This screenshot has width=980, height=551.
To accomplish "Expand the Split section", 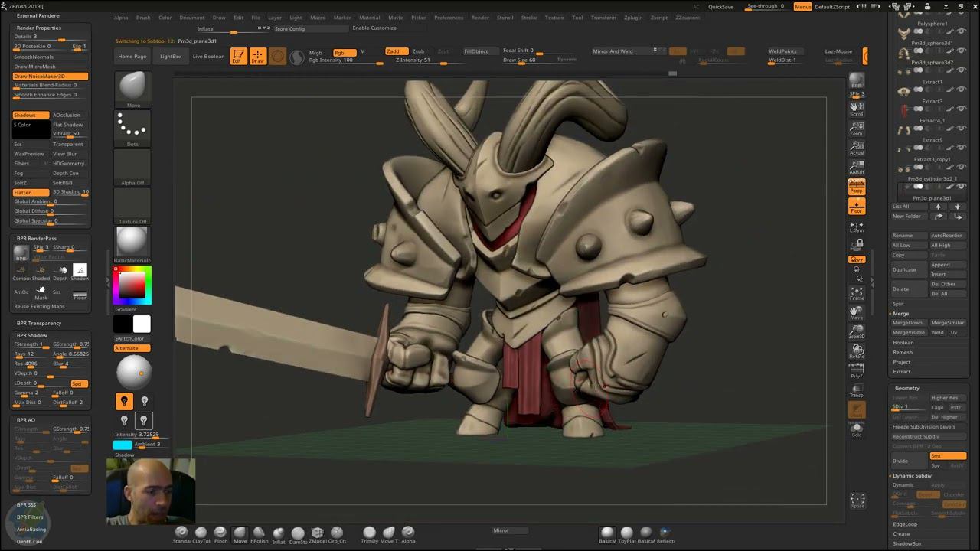I will pos(898,304).
